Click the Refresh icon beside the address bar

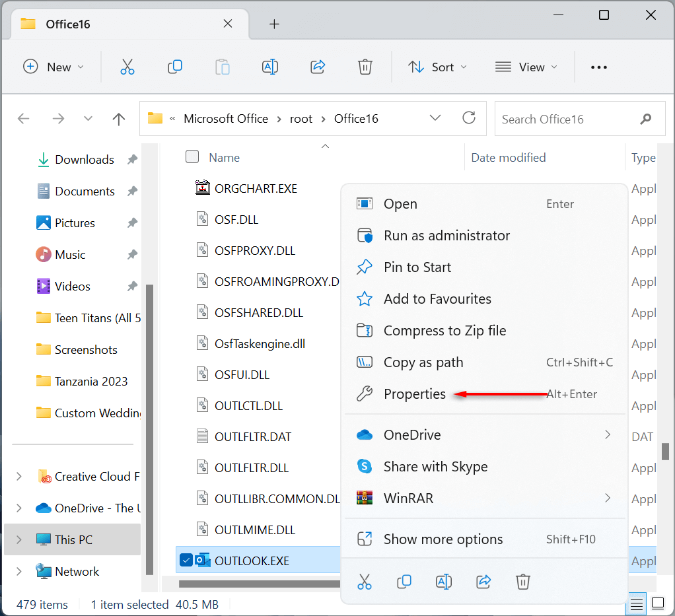469,118
